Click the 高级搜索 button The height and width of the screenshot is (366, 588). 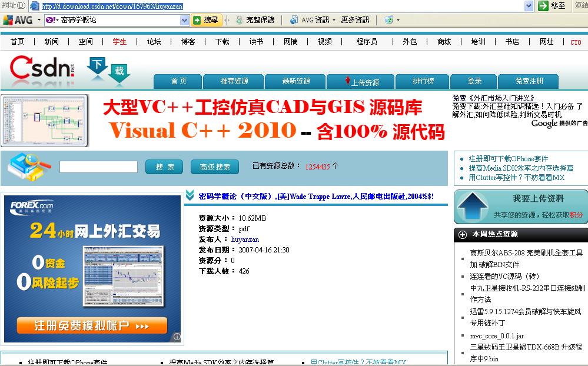tap(214, 167)
